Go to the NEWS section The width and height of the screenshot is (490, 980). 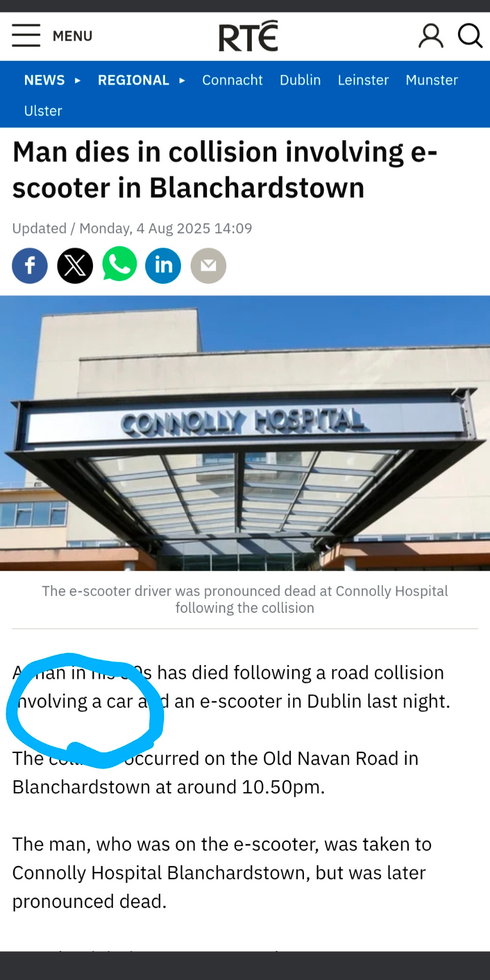tap(44, 80)
